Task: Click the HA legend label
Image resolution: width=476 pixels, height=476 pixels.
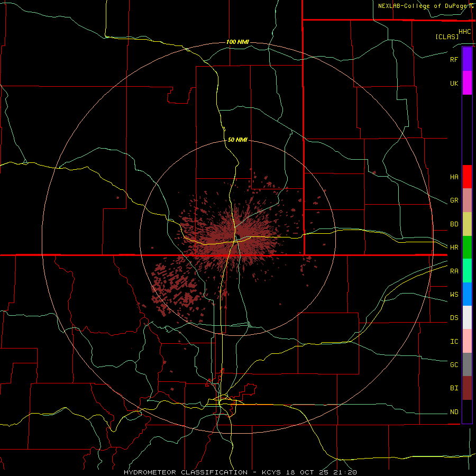Action: point(454,177)
